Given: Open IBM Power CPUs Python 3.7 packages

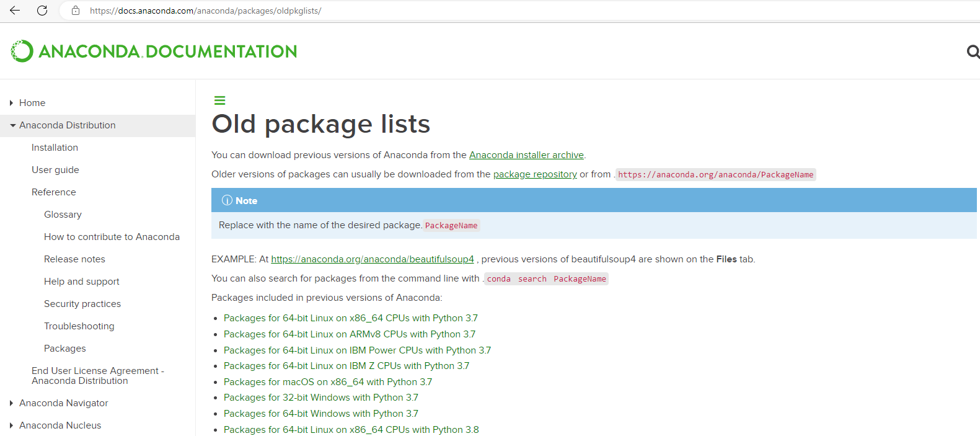Looking at the screenshot, I should (x=357, y=350).
